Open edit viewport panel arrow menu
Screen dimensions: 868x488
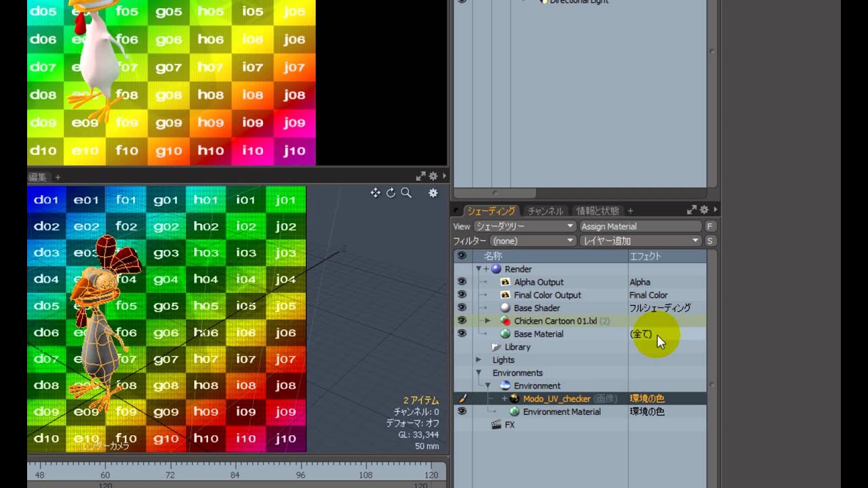tap(444, 176)
